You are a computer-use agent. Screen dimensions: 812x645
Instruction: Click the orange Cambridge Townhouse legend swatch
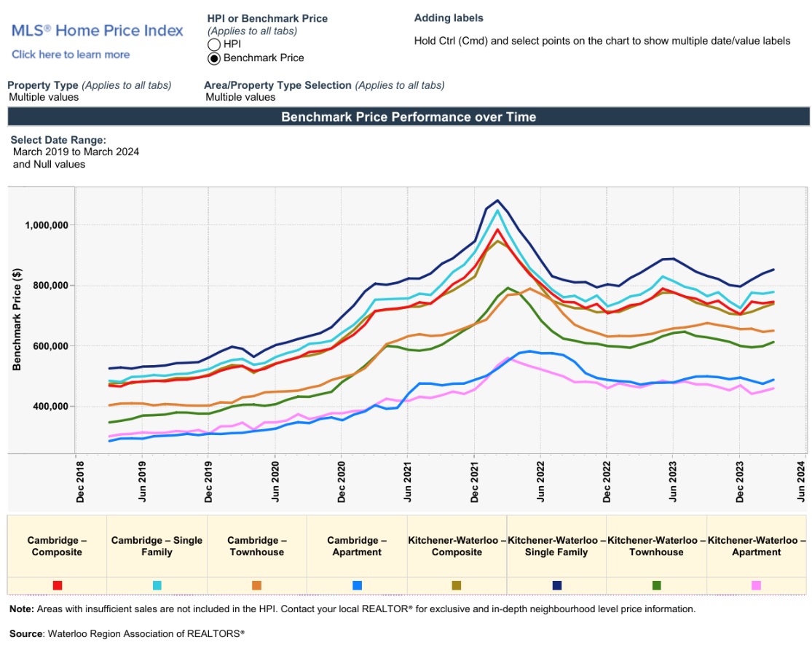(257, 585)
